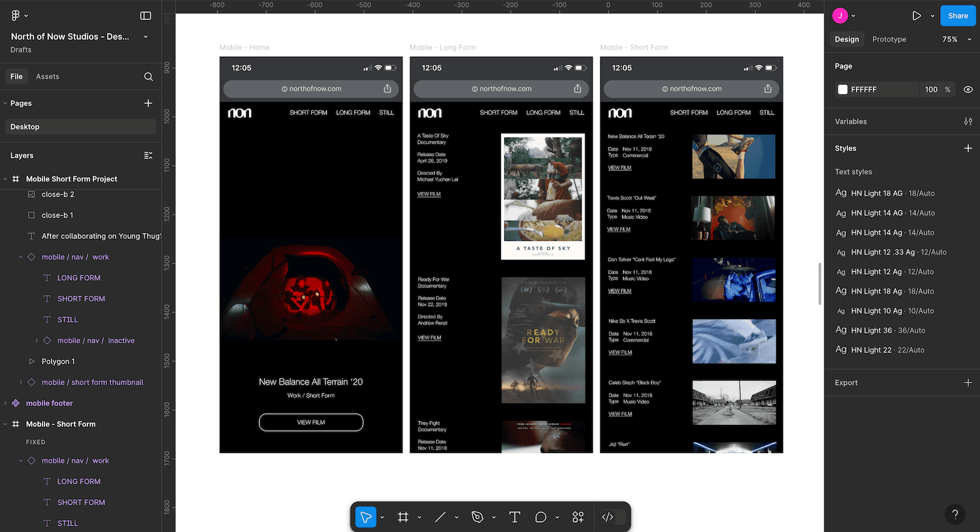Image resolution: width=980 pixels, height=532 pixels.
Task: Switch to the Prototype tab
Action: (x=889, y=39)
